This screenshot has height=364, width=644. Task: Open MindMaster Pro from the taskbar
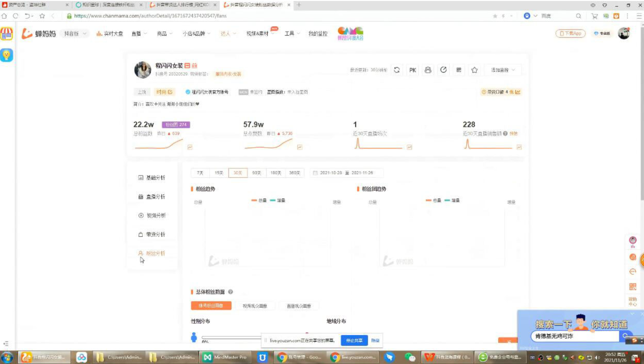(226, 357)
